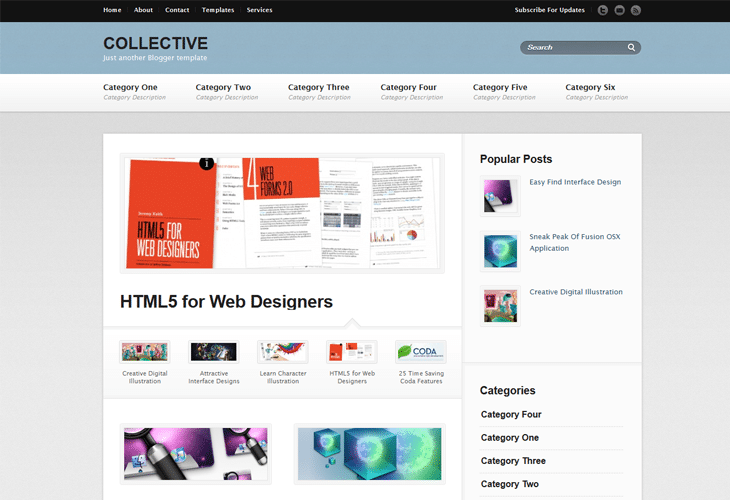Click Subscribe For Updates link
This screenshot has height=500, width=730.
point(549,10)
